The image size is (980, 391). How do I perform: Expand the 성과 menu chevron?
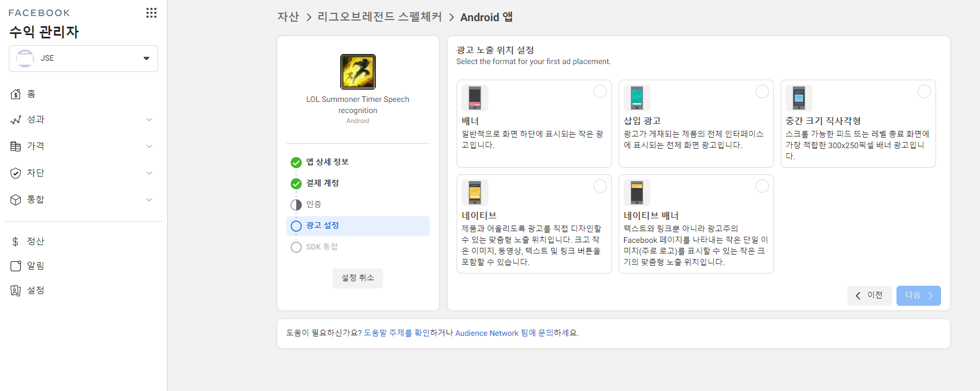pyautogui.click(x=149, y=120)
